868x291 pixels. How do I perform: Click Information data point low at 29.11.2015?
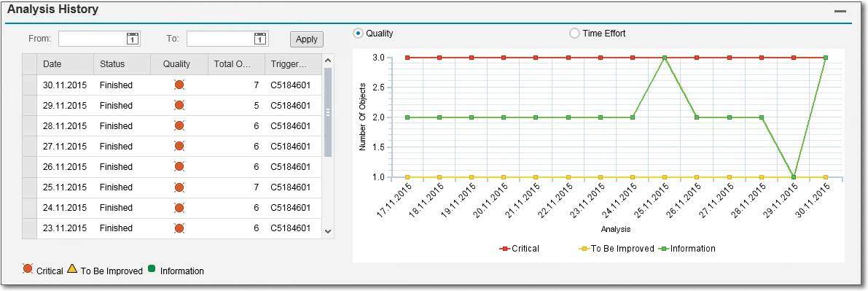point(793,176)
